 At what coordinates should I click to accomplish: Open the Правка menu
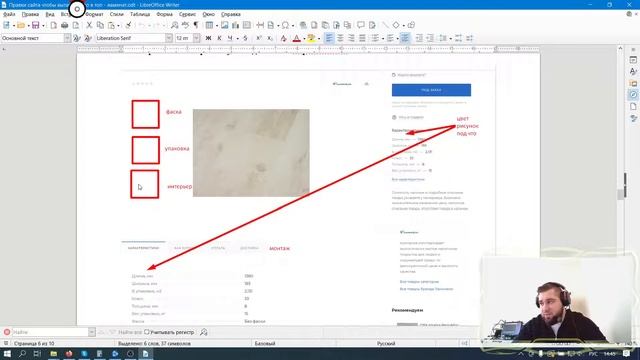pyautogui.click(x=30, y=14)
